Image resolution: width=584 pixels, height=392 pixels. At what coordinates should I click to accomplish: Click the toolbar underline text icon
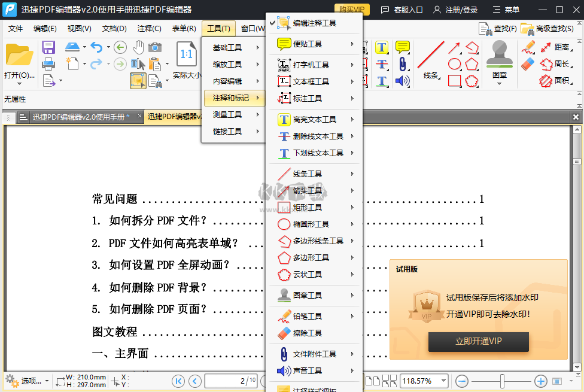382,81
